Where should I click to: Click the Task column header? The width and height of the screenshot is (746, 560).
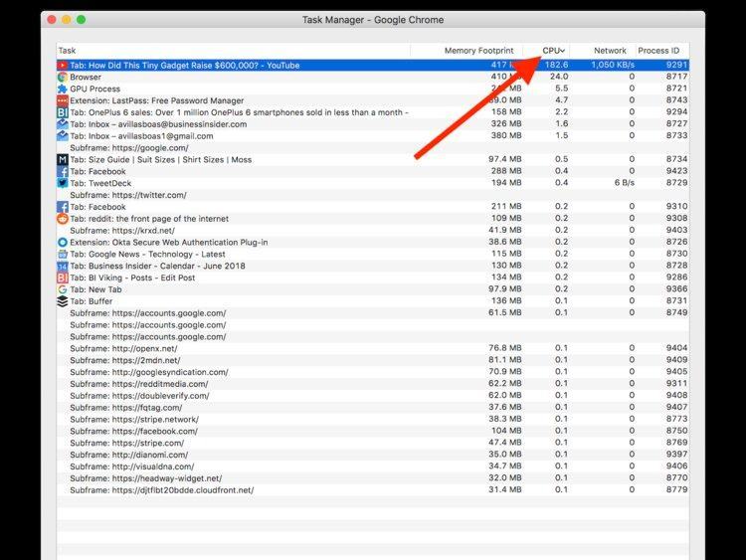[x=67, y=51]
